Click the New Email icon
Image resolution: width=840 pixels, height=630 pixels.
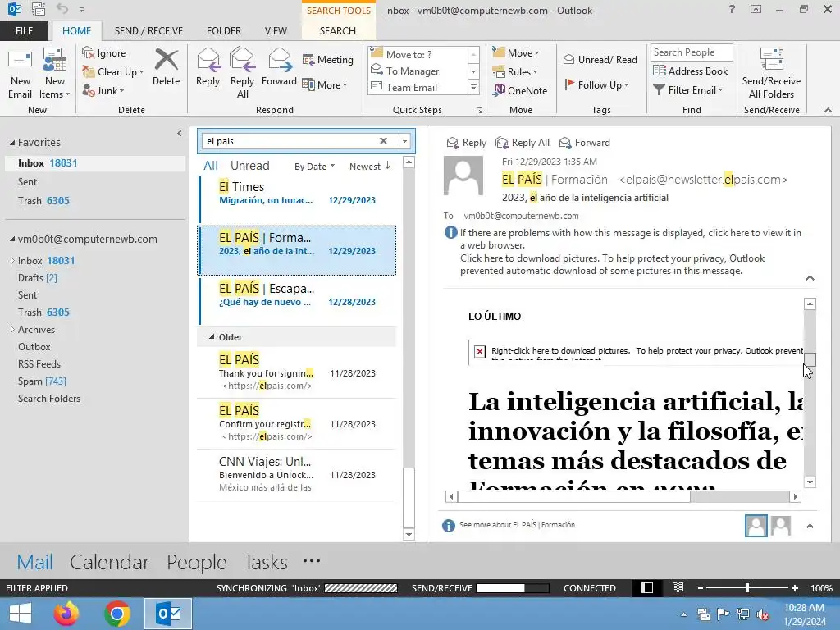(20, 74)
